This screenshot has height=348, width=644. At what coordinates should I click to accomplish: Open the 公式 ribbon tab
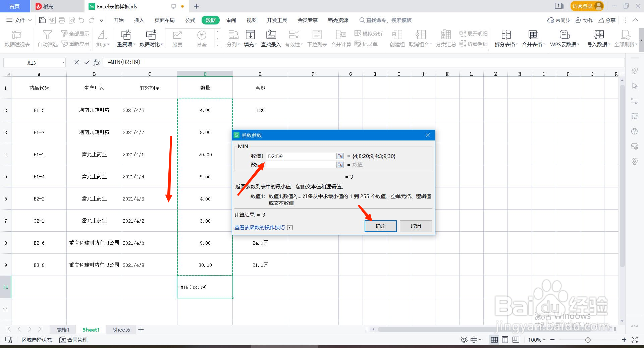click(x=190, y=20)
